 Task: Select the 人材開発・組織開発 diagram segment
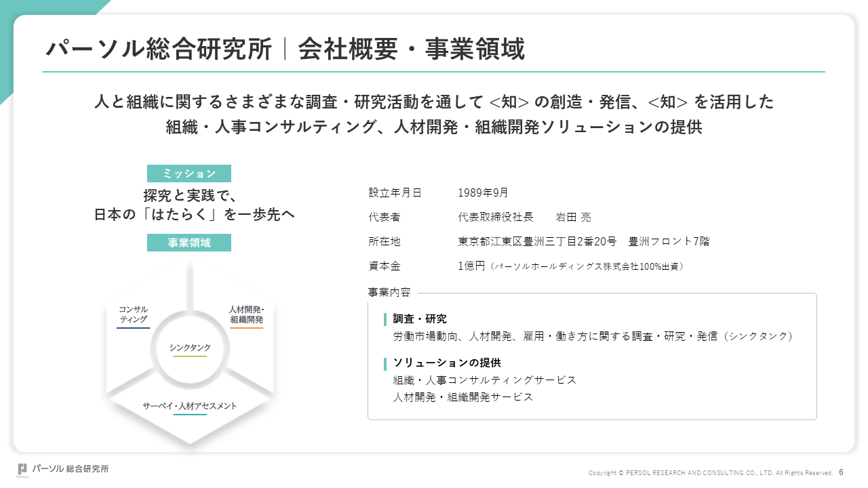pos(246,314)
